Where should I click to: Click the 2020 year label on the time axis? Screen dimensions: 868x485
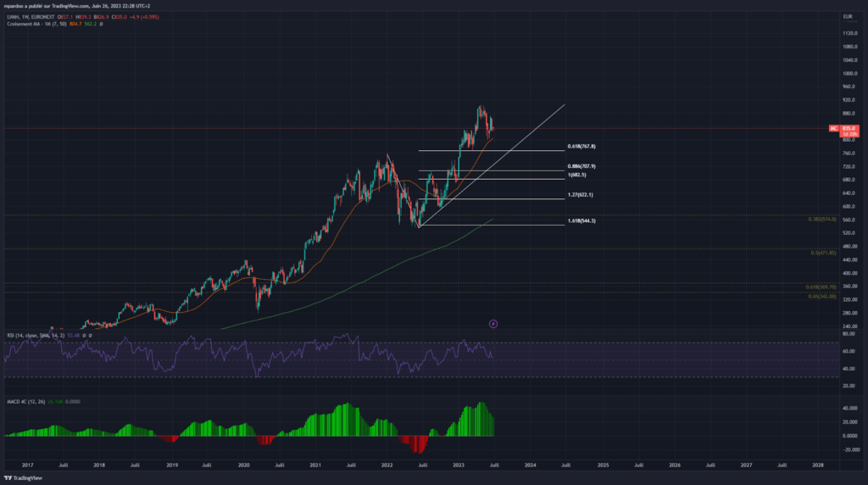pos(243,465)
